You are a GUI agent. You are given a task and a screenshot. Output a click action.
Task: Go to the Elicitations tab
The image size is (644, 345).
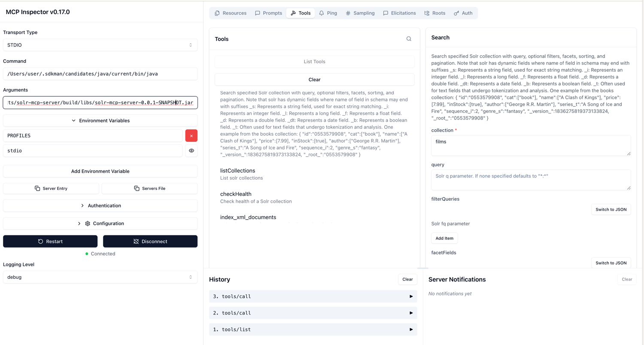coord(399,13)
